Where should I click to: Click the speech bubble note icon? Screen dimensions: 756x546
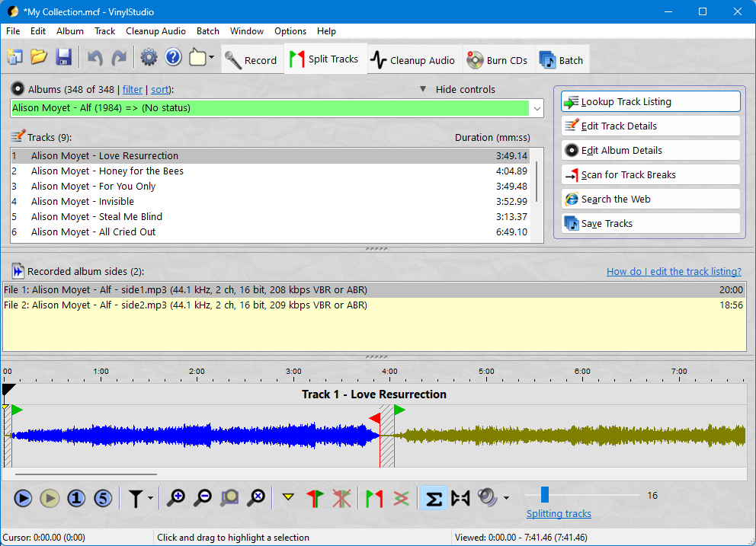[x=197, y=57]
